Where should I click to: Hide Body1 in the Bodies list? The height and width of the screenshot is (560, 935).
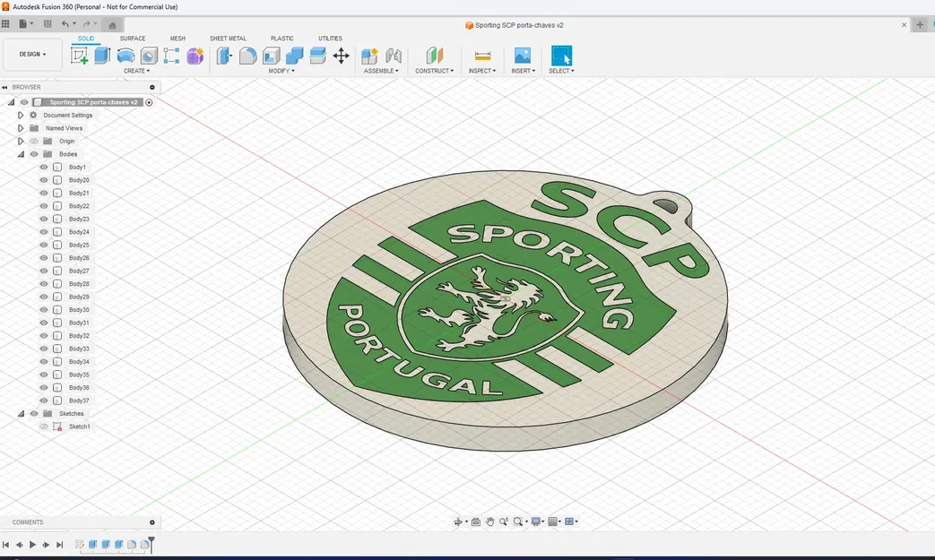[43, 167]
